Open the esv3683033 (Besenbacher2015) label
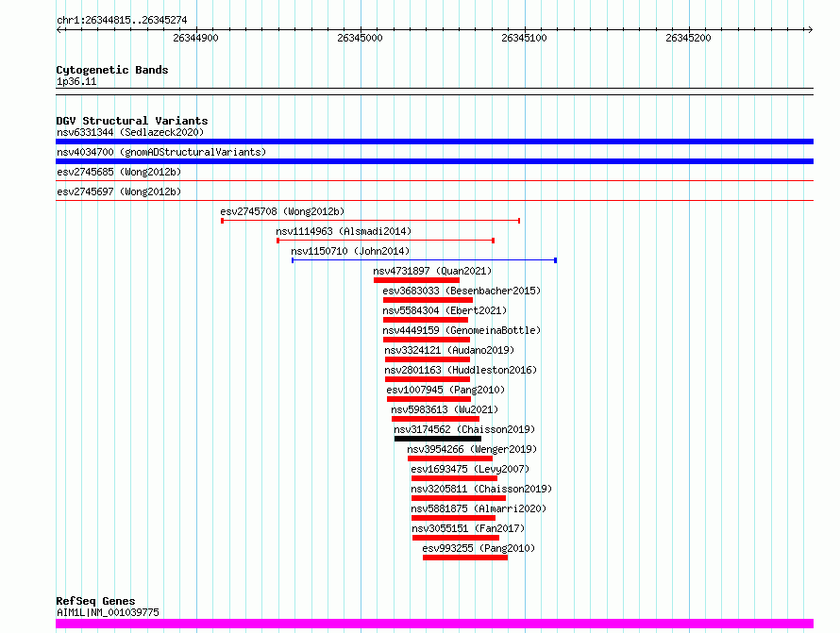Image resolution: width=840 pixels, height=633 pixels. pyautogui.click(x=462, y=291)
